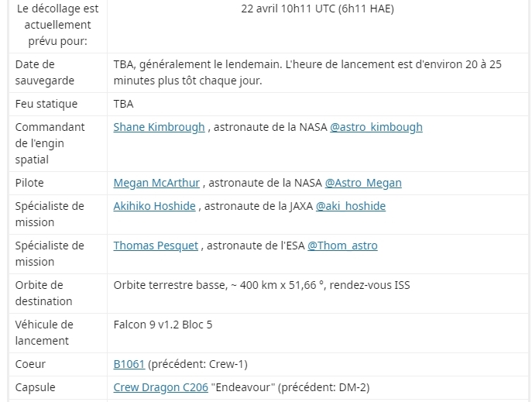
Task: Open the @Thom_astro handle link
Action: point(342,246)
